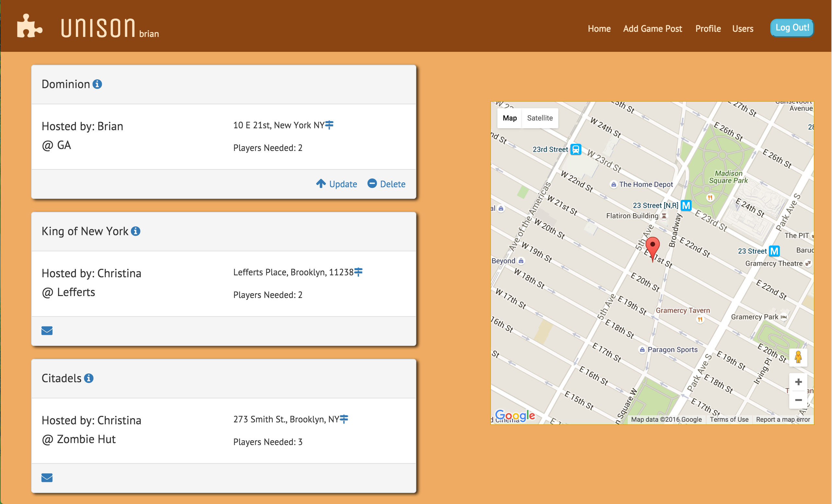Image resolution: width=832 pixels, height=504 pixels.
Task: Select the Map view type
Action: point(509,118)
